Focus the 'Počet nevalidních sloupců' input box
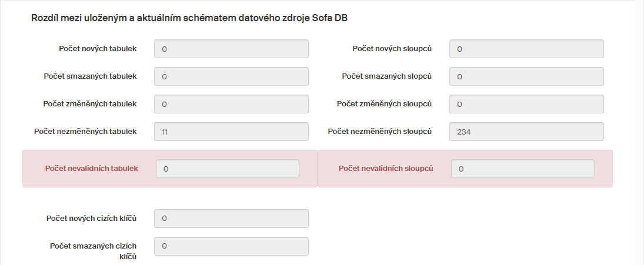The width and height of the screenshot is (644, 265). tap(523, 169)
